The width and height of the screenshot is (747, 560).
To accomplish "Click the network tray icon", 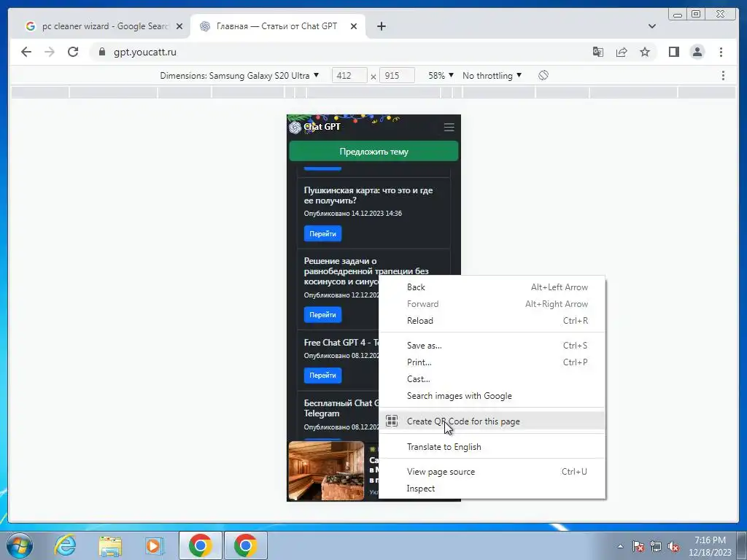I will (x=656, y=547).
